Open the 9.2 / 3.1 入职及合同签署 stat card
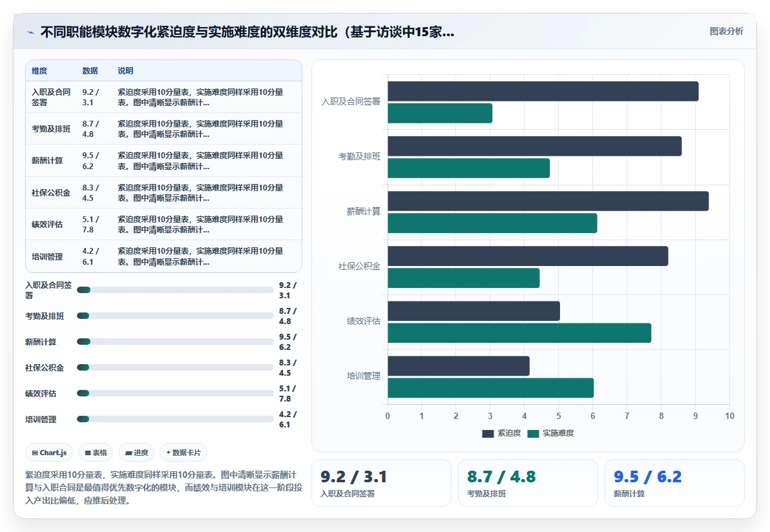Image resolution: width=770 pixels, height=532 pixels. 381,483
